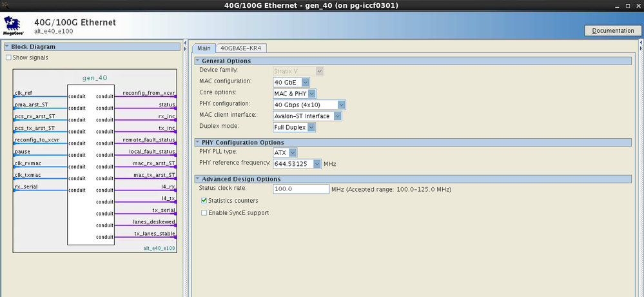Collapse the Advanced Design Options section
The width and height of the screenshot is (644, 297).
197,179
